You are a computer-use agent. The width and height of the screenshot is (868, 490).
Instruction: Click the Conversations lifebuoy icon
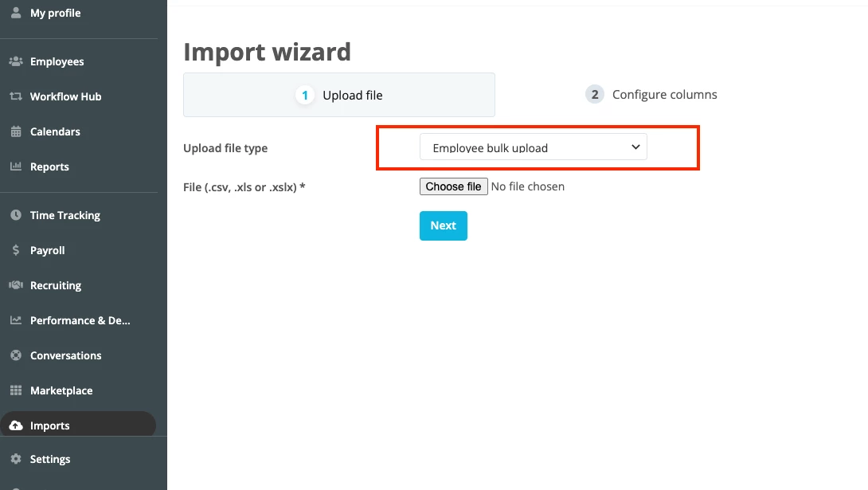coord(16,355)
